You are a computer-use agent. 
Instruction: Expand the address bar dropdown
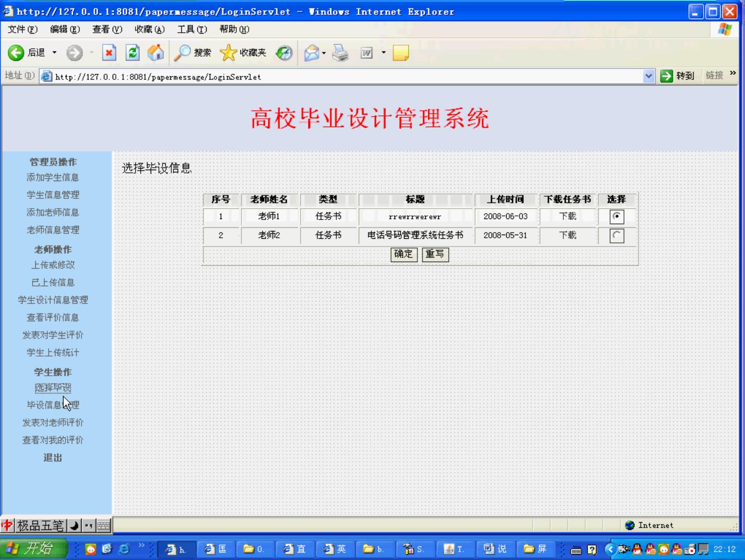648,76
